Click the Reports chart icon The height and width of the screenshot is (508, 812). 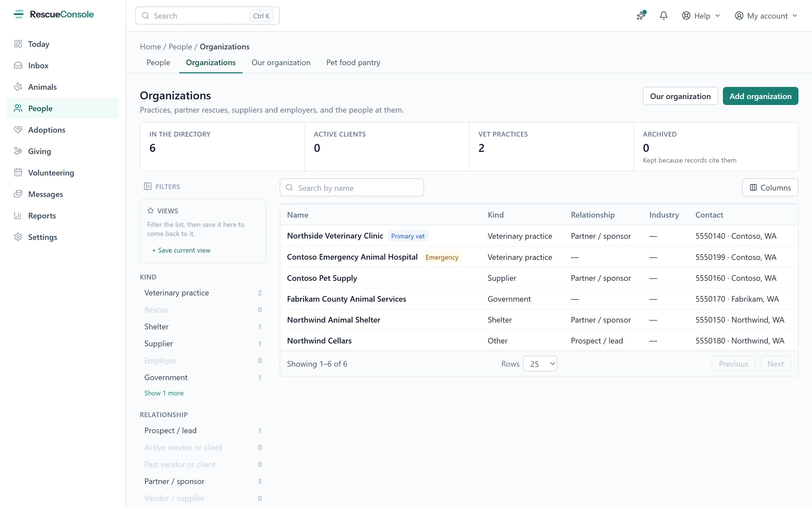tap(18, 216)
